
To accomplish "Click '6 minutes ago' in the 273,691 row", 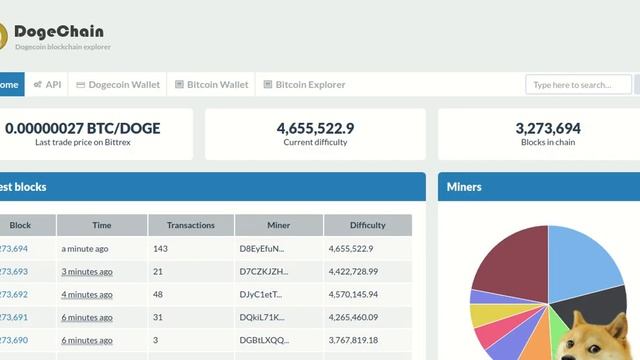I will click(x=87, y=317).
